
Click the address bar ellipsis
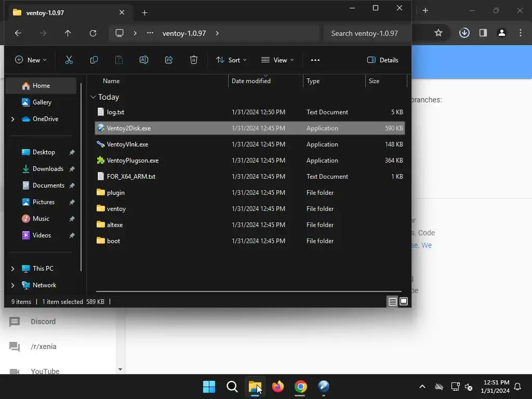(150, 33)
